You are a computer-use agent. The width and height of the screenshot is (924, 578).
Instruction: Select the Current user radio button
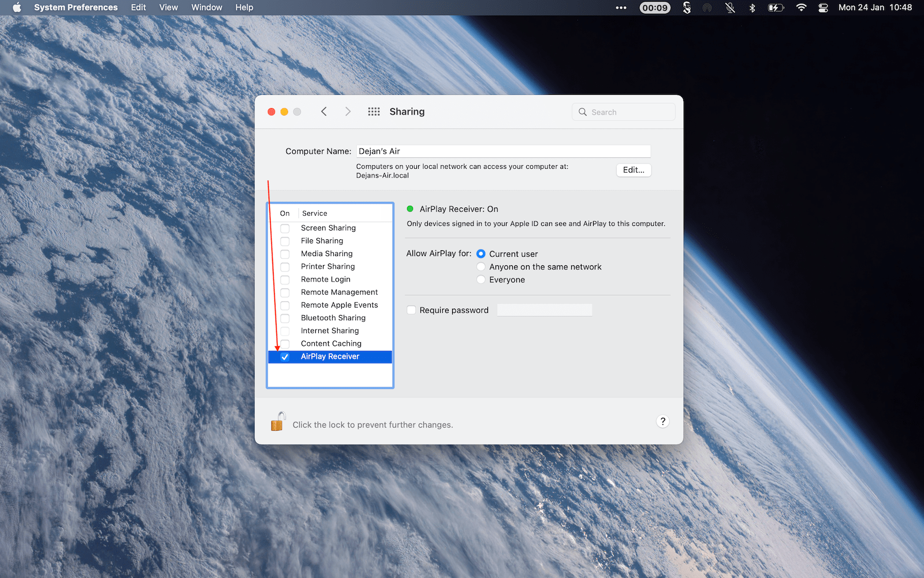[x=481, y=254]
